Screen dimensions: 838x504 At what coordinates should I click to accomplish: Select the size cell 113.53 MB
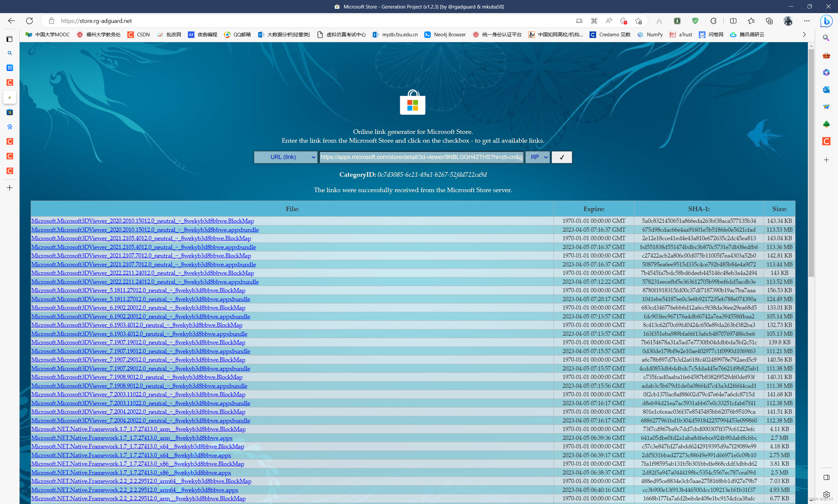pyautogui.click(x=779, y=230)
